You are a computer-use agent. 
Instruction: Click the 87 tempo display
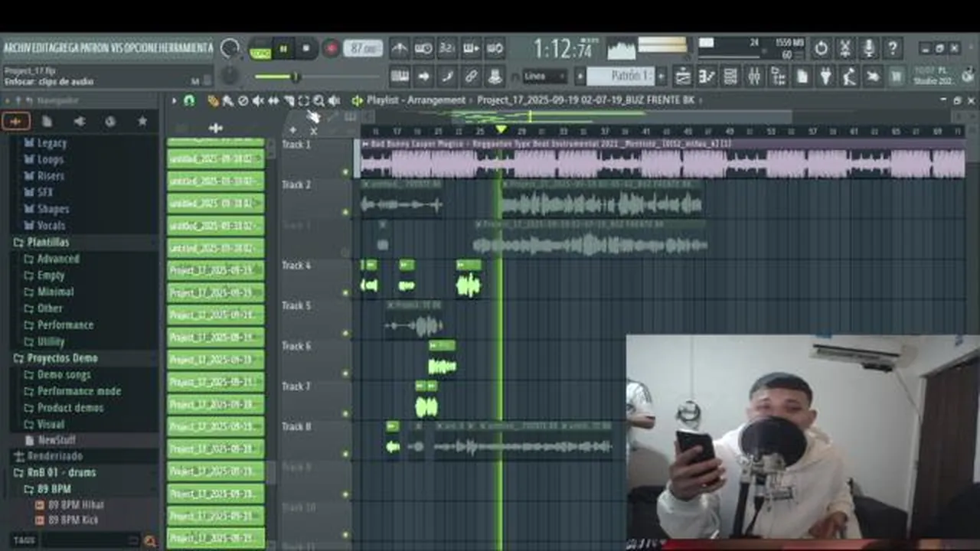(363, 49)
